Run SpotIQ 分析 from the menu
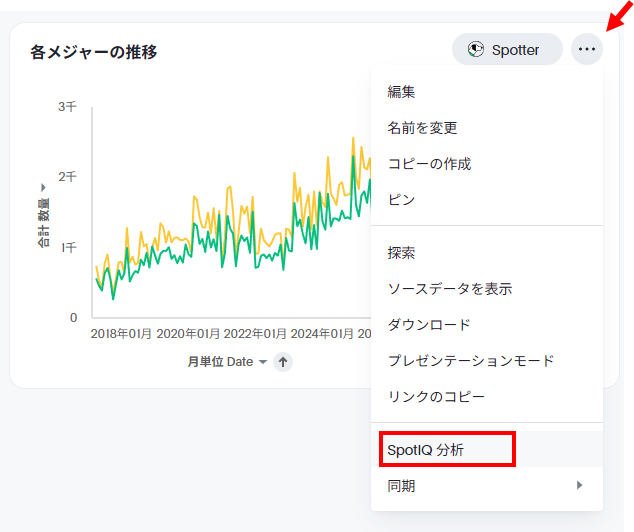 (x=426, y=450)
